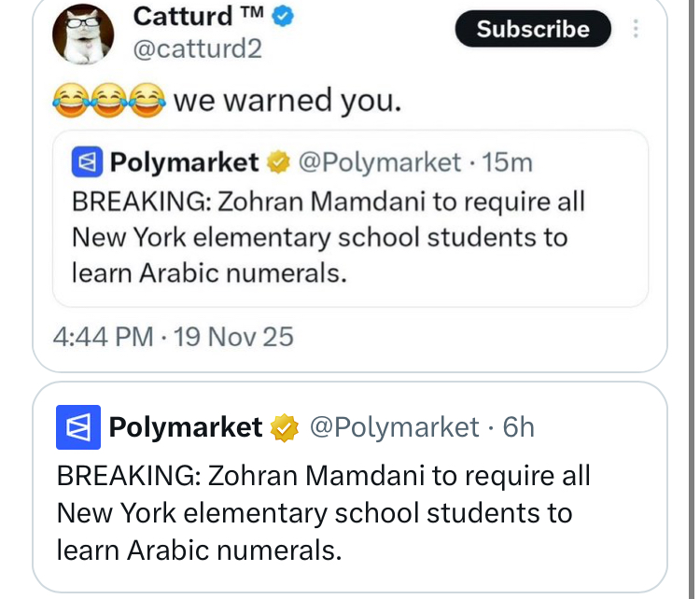Click the "we warned you." post text
The image size is (700, 599).
point(287,100)
